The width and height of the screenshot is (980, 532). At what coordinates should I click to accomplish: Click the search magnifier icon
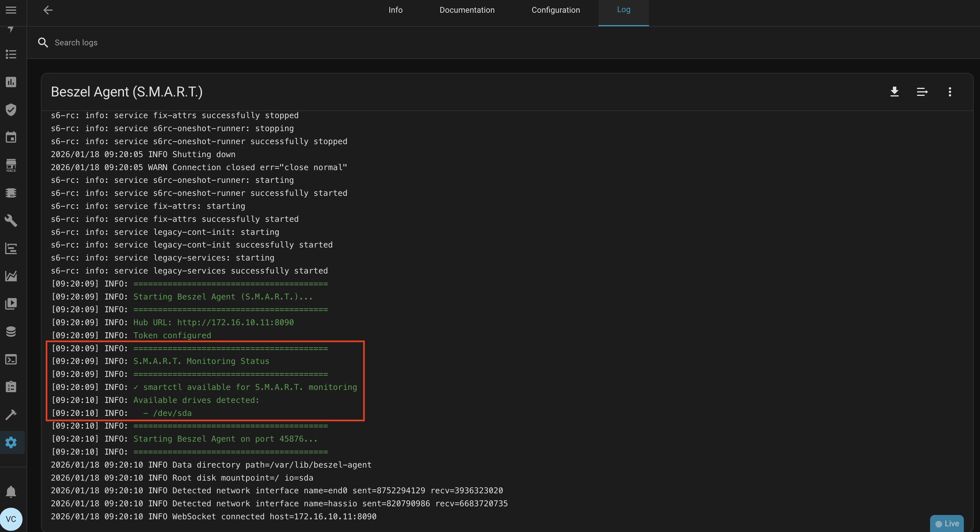click(x=43, y=43)
